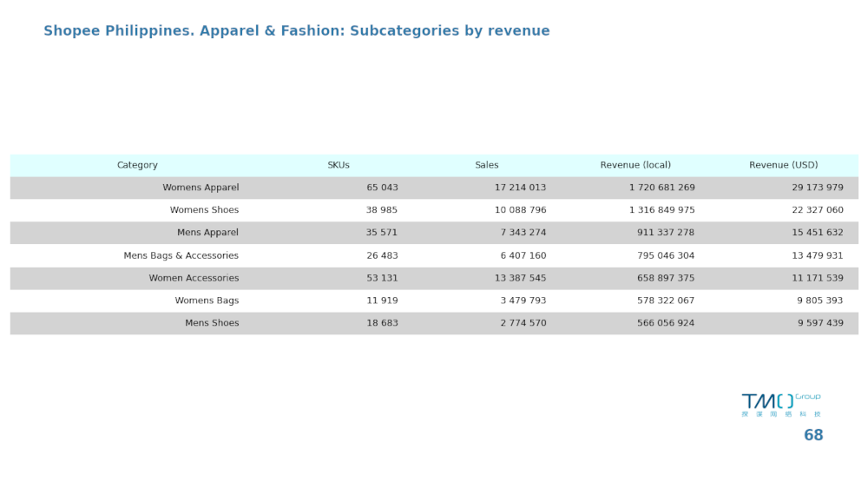Click USD revenue 9 805 393
This screenshot has width=868, height=489.
(x=820, y=301)
